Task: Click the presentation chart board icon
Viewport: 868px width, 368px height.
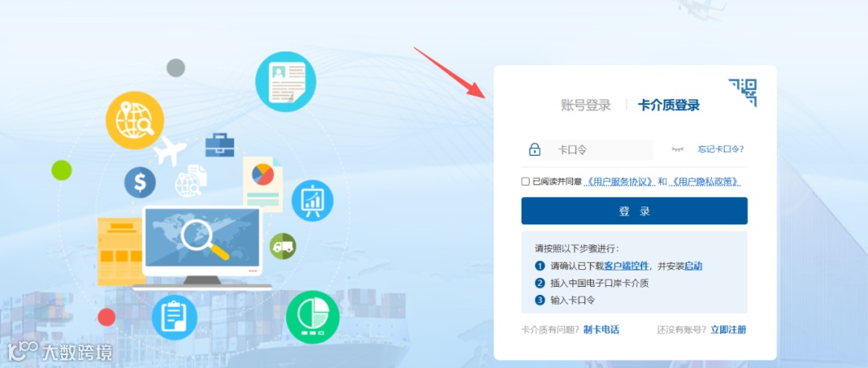Action: (x=312, y=201)
